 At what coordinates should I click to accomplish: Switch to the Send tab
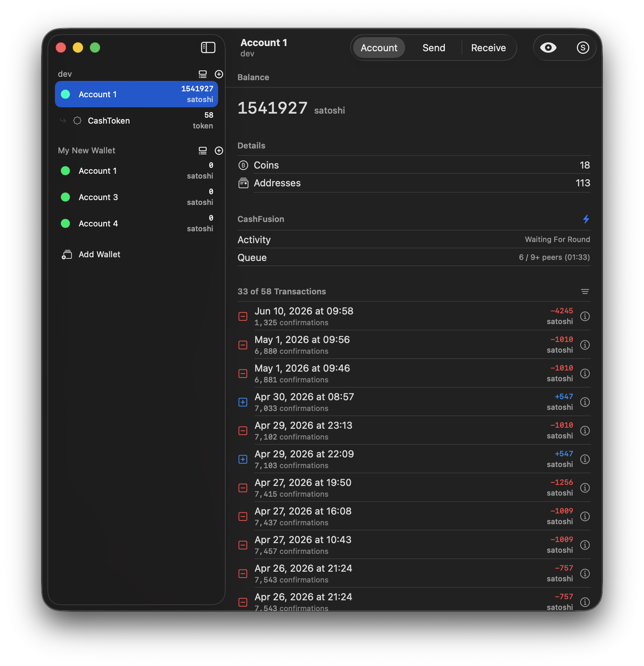(434, 48)
